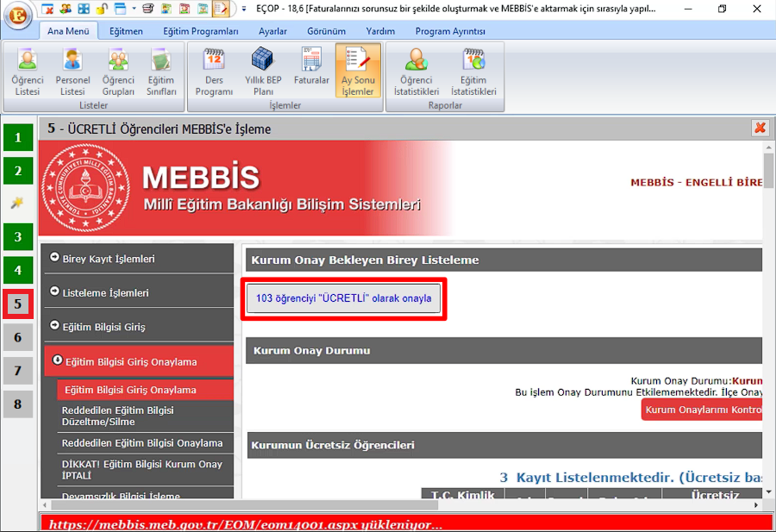Click the MEBBİS ministry emblem logo
Screen dimensions: 776x532
pyautogui.click(x=85, y=188)
